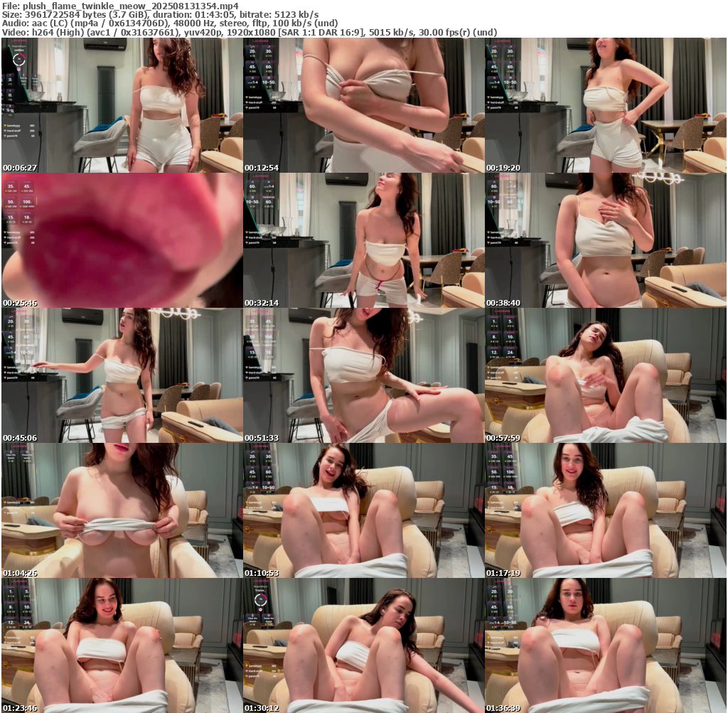728x713 pixels.
Task: Click the last thumbnail at 01:36:39
Action: 605,645
